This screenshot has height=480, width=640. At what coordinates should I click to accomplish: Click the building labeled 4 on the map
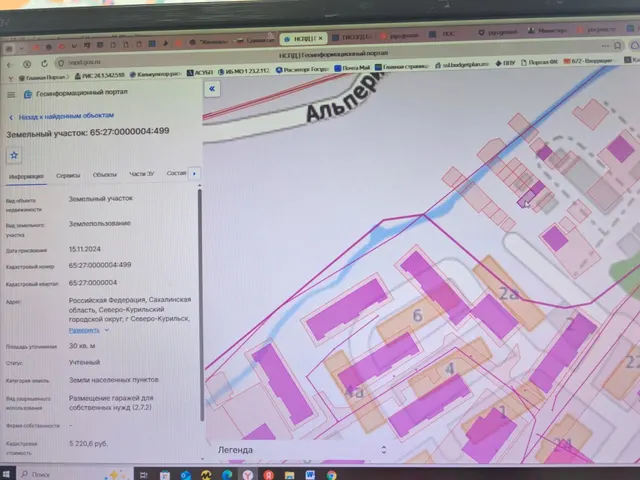(x=450, y=369)
